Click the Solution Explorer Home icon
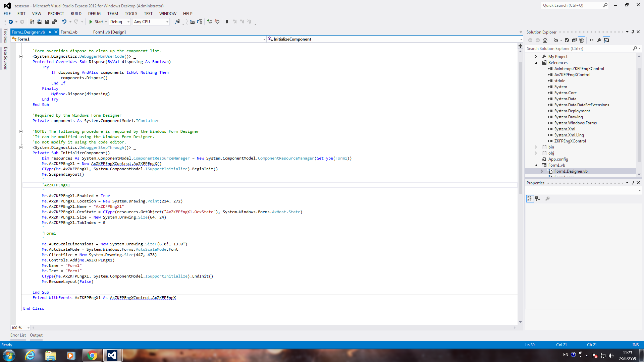Viewport: 644px width, 362px height. [545, 40]
